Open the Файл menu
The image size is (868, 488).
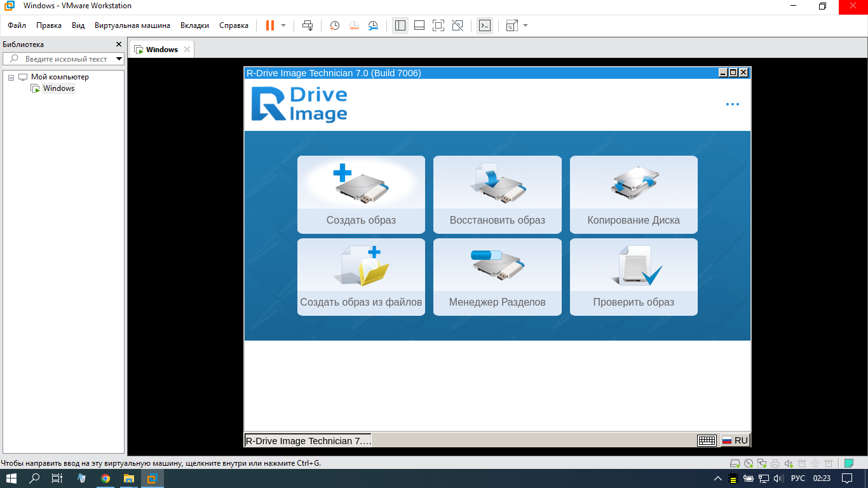(17, 25)
